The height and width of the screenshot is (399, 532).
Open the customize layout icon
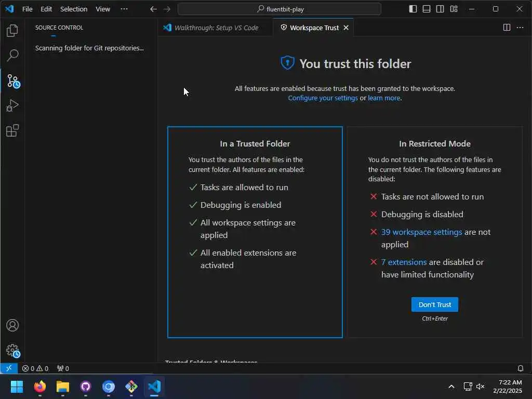tap(454, 9)
